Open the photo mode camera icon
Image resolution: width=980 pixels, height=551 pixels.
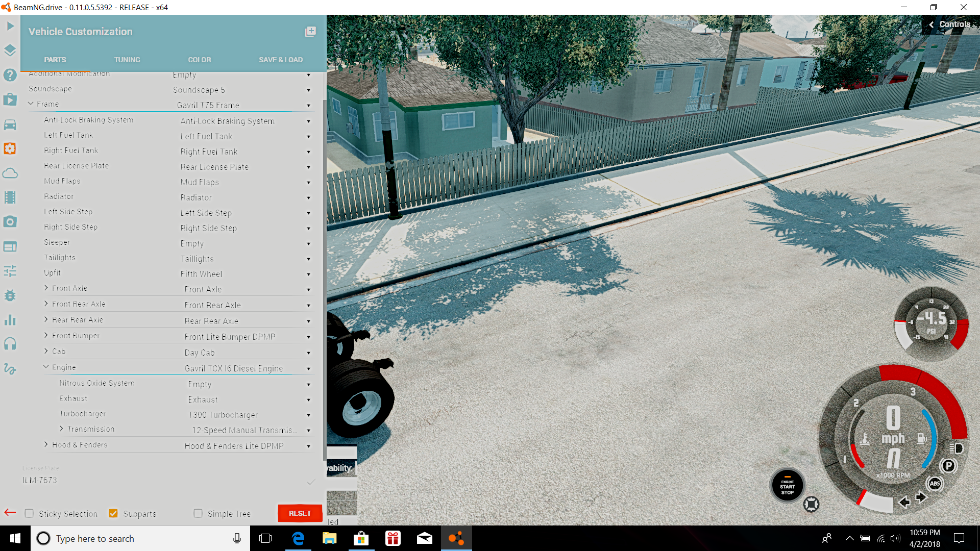click(10, 222)
